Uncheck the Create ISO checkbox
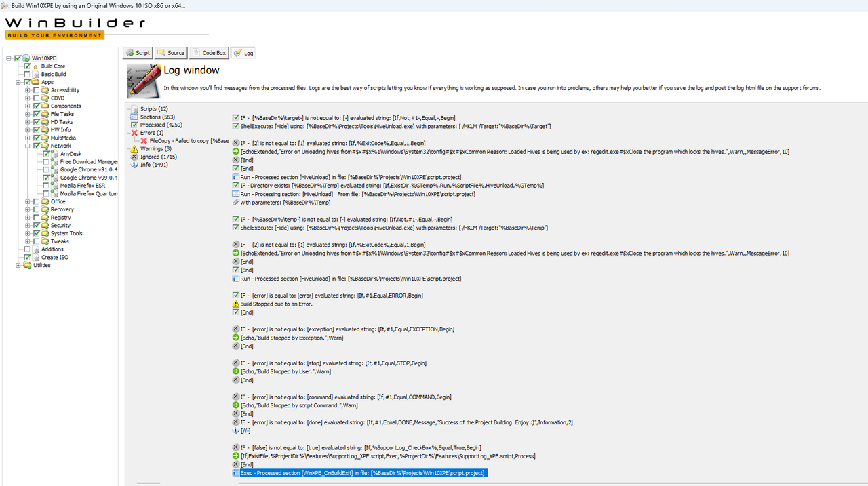Image resolution: width=868 pixels, height=486 pixels. [27, 258]
